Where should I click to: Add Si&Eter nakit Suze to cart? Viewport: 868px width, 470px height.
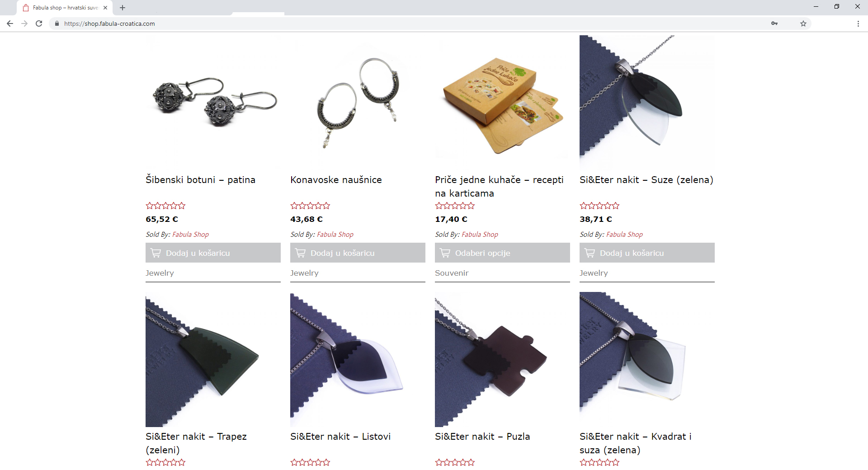pyautogui.click(x=647, y=253)
